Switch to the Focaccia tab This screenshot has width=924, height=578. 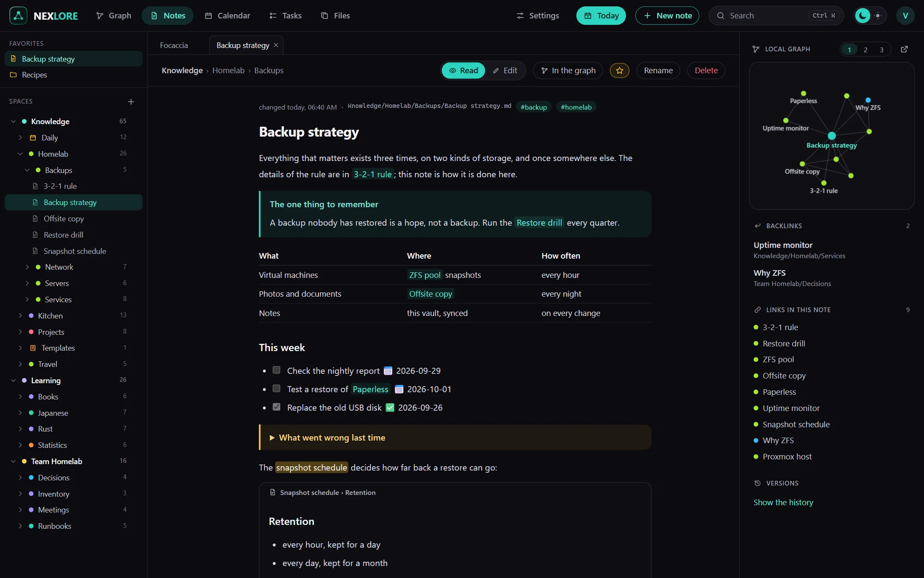click(x=174, y=45)
